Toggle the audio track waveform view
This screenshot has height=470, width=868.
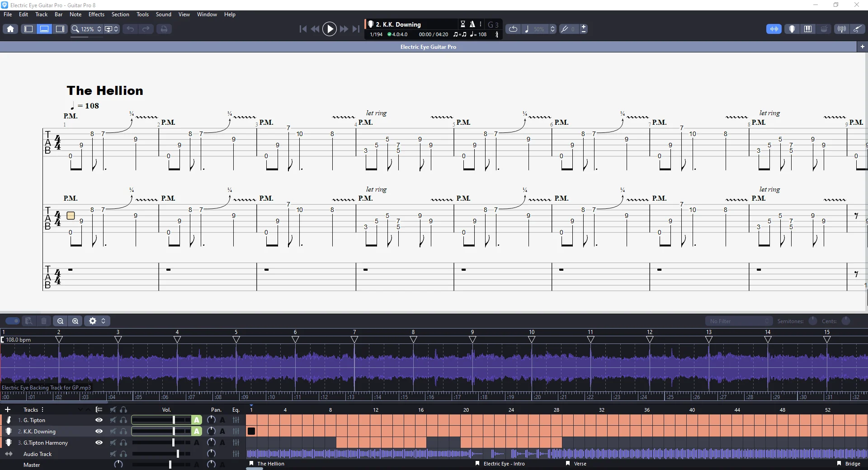click(774, 29)
